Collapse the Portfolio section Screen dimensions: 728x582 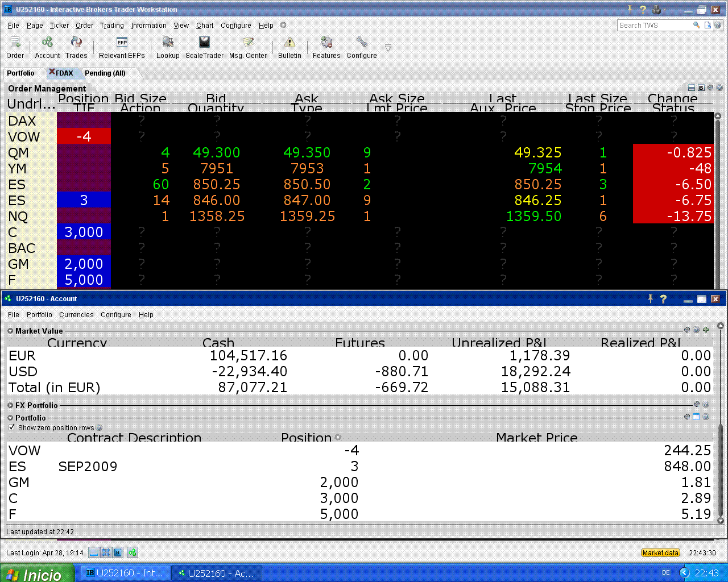(x=10, y=418)
